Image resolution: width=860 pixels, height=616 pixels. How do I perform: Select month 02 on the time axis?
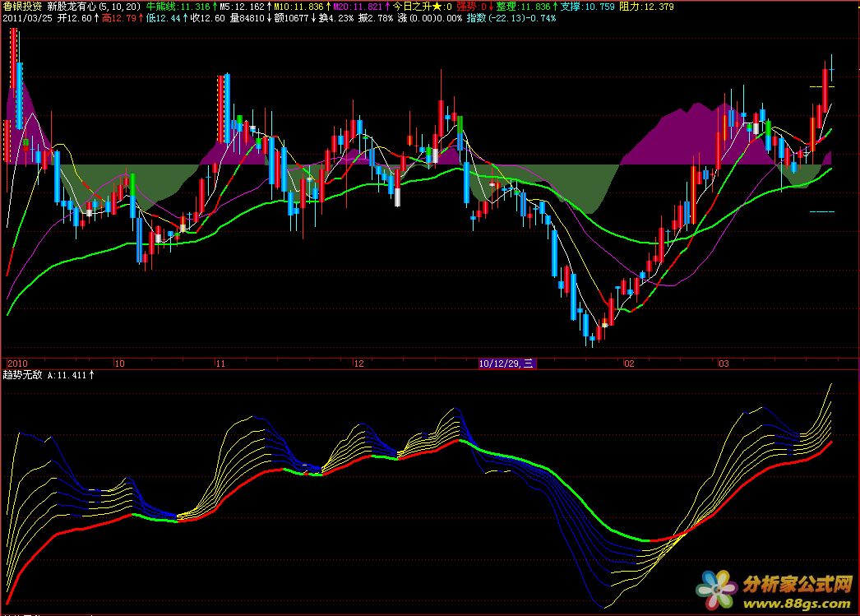pos(629,364)
